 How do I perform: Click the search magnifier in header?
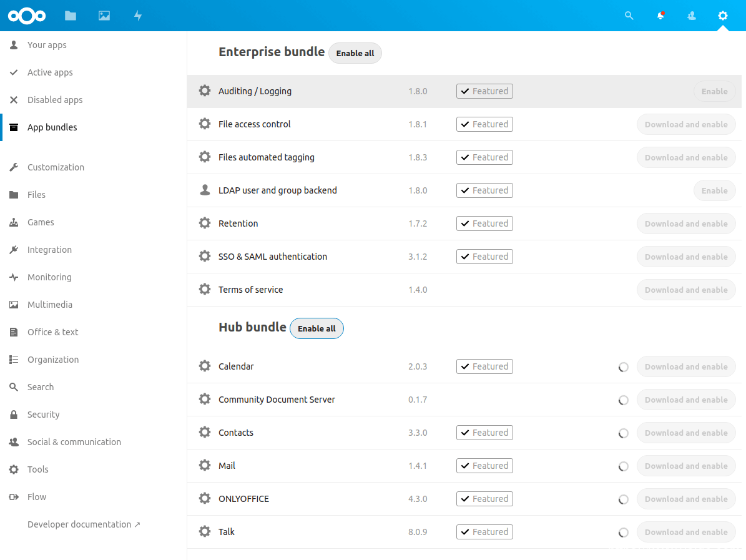[x=629, y=16]
